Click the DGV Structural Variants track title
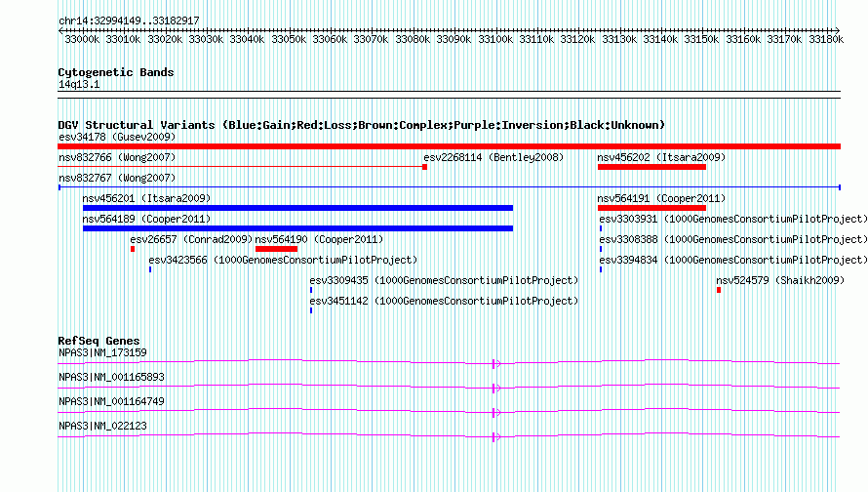This screenshot has height=492, width=868. point(362,125)
